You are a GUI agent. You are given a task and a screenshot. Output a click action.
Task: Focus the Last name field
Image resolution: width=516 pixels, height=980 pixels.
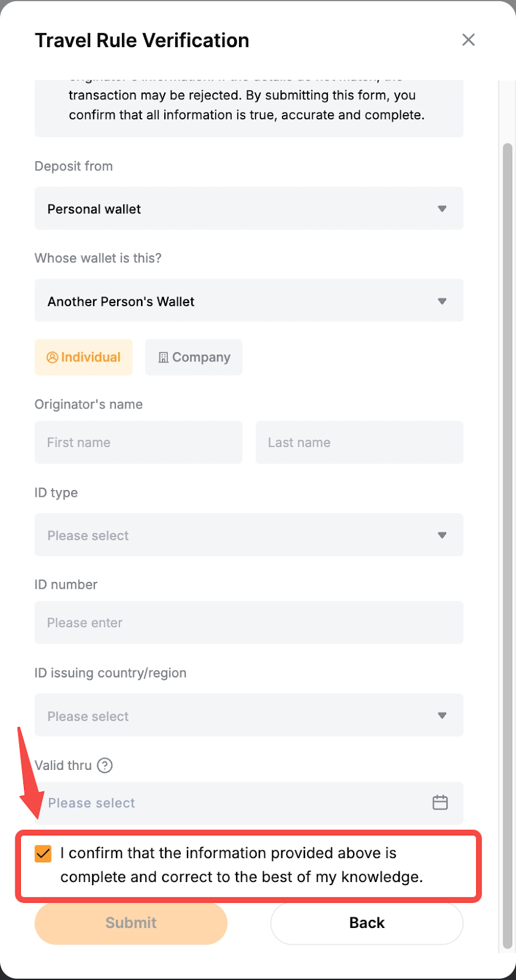(x=359, y=442)
